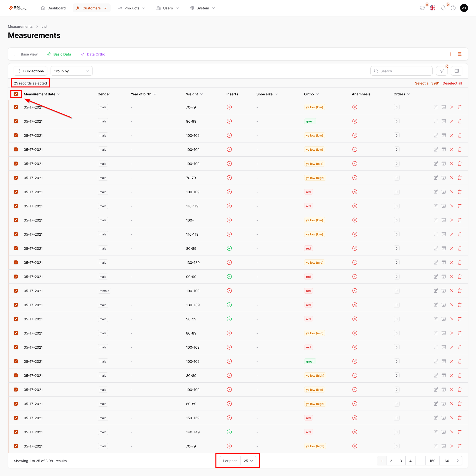Open the column toggle icon
The width and height of the screenshot is (476, 476).
(456, 71)
